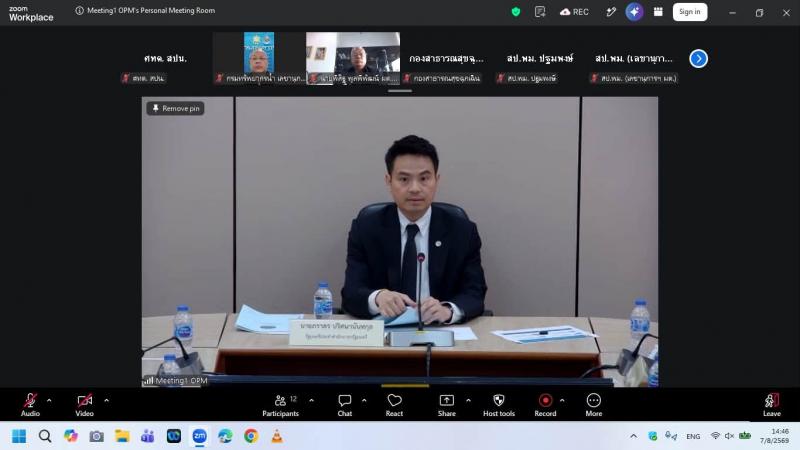Click the Sign in button

(690, 12)
